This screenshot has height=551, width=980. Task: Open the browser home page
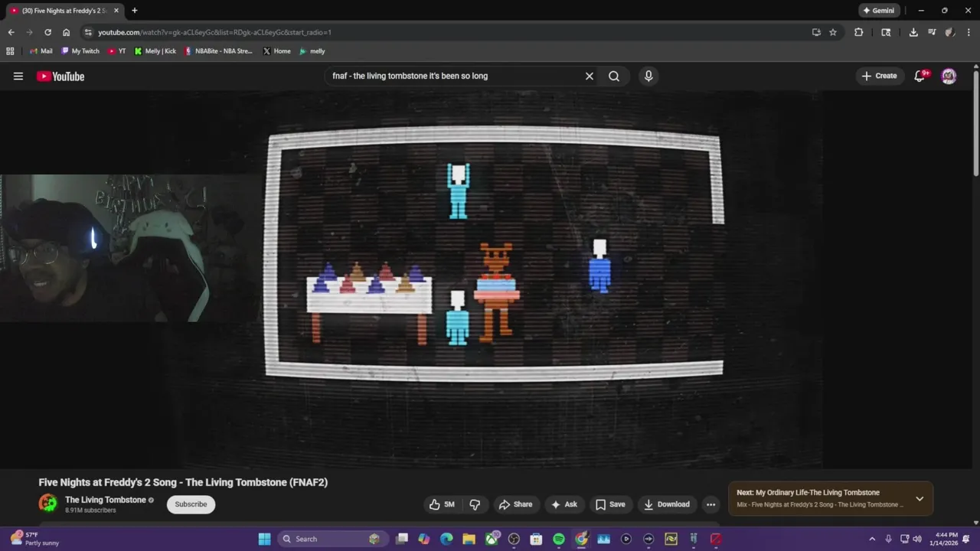pyautogui.click(x=66, y=32)
